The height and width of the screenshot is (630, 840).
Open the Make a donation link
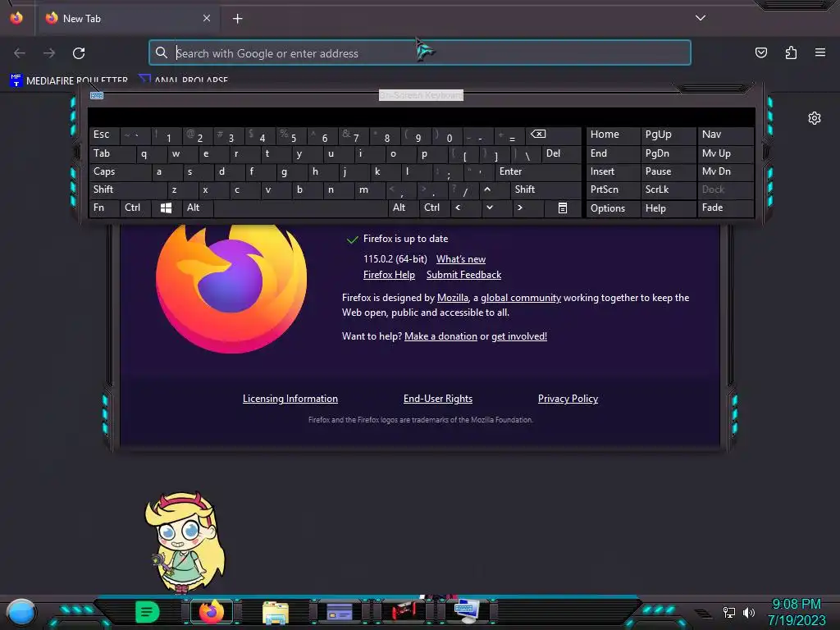click(x=441, y=336)
